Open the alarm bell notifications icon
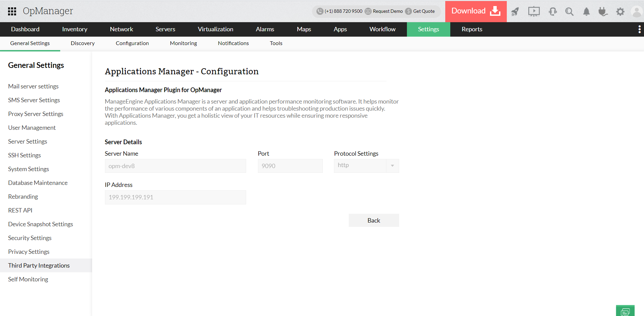This screenshot has height=316, width=644. [586, 12]
